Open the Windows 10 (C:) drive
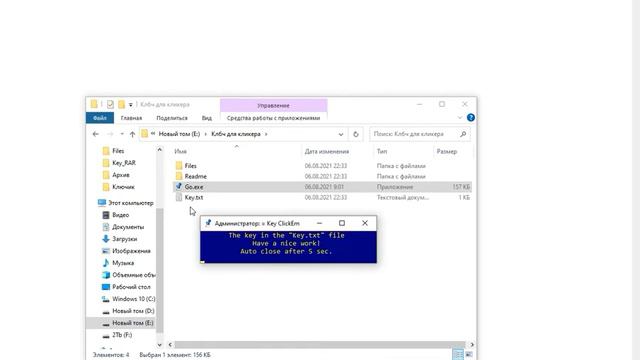The height and width of the screenshot is (360, 640). click(133, 299)
